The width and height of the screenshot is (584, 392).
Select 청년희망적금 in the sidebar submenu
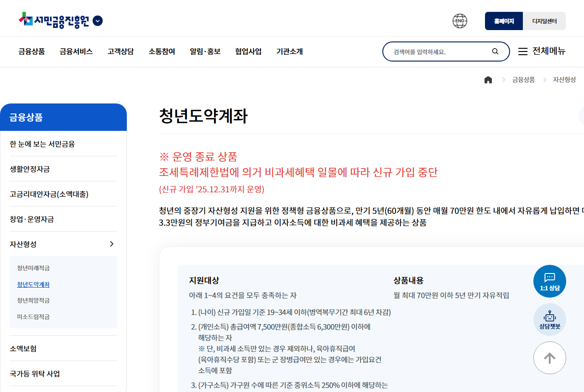point(33,300)
